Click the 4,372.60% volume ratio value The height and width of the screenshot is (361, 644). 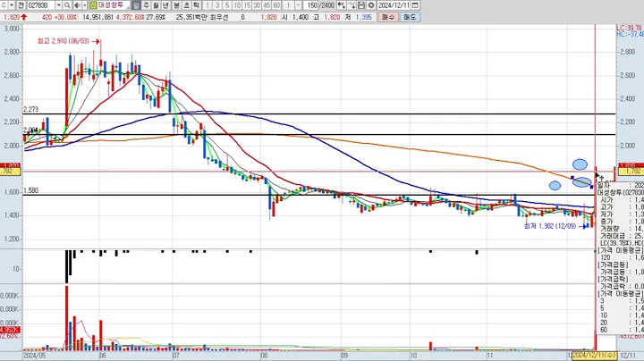(131, 17)
